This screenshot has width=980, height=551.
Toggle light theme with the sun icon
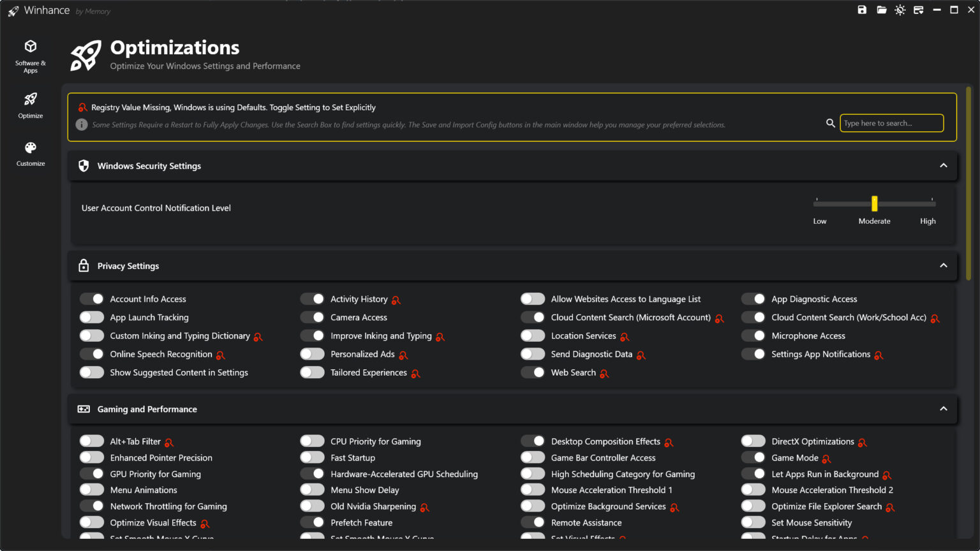pos(900,10)
